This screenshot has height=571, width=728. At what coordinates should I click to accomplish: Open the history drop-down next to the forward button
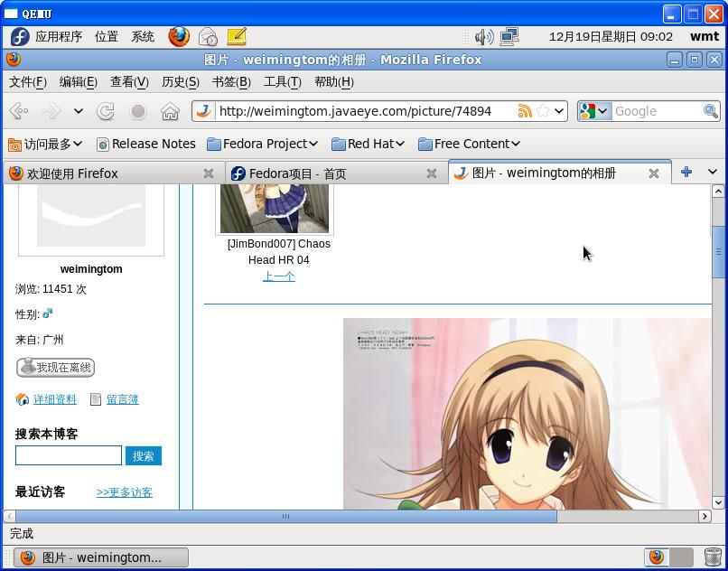coord(79,111)
